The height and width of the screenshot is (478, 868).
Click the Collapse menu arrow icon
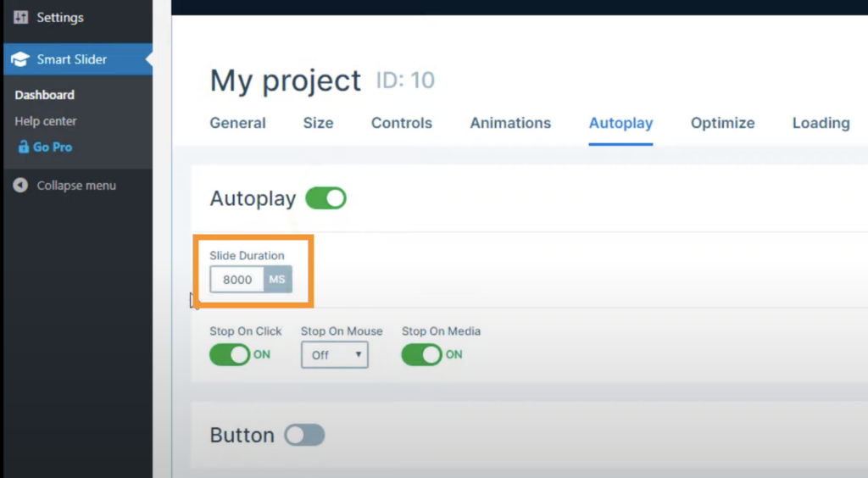[x=20, y=186]
